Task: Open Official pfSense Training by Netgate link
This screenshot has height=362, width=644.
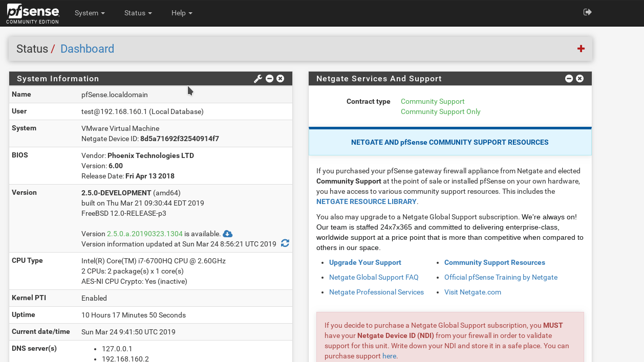Action: click(501, 277)
